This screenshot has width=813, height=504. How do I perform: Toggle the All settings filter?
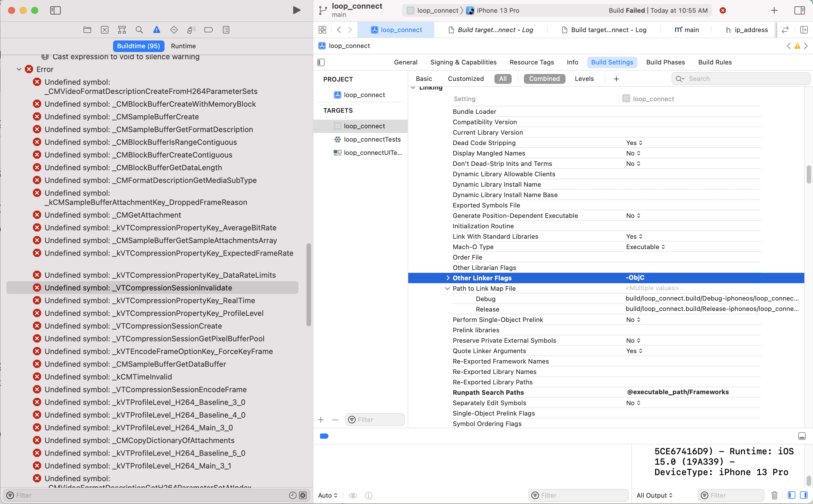[x=502, y=78]
